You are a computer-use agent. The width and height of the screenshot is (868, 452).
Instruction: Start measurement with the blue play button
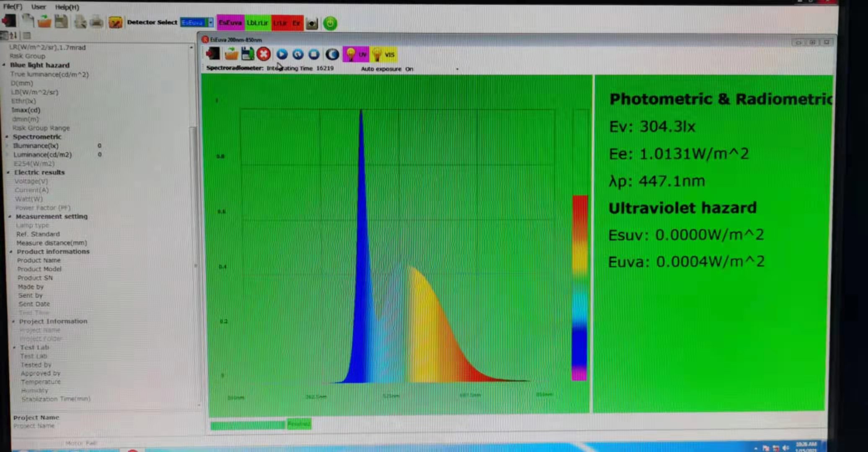(282, 54)
